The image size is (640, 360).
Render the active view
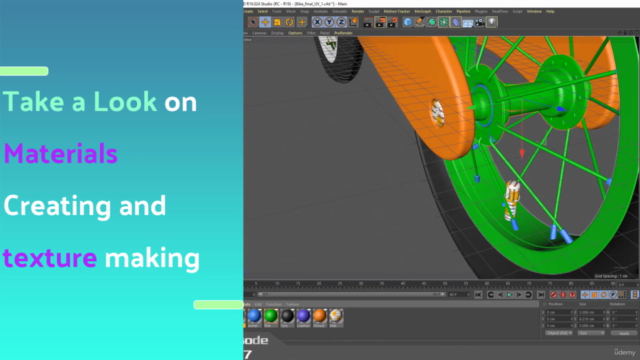pyautogui.click(x=368, y=22)
